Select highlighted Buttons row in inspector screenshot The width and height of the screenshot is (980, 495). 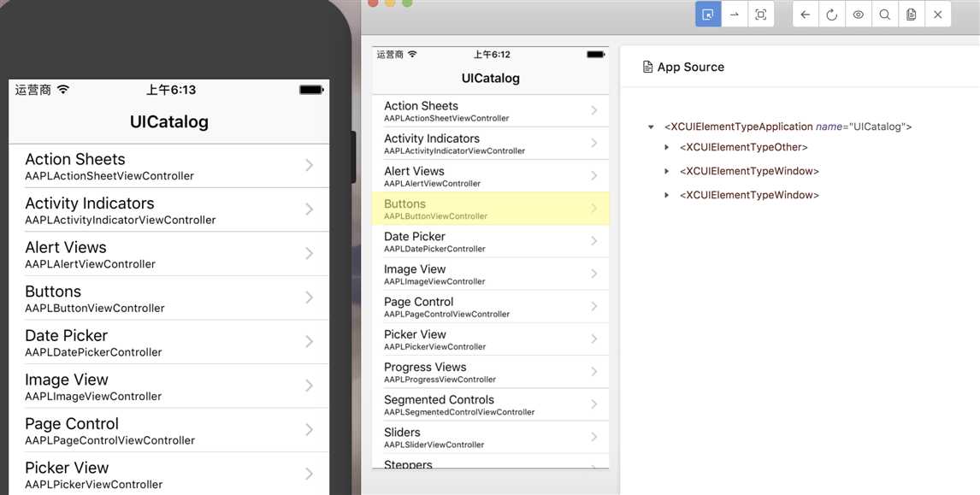click(491, 209)
